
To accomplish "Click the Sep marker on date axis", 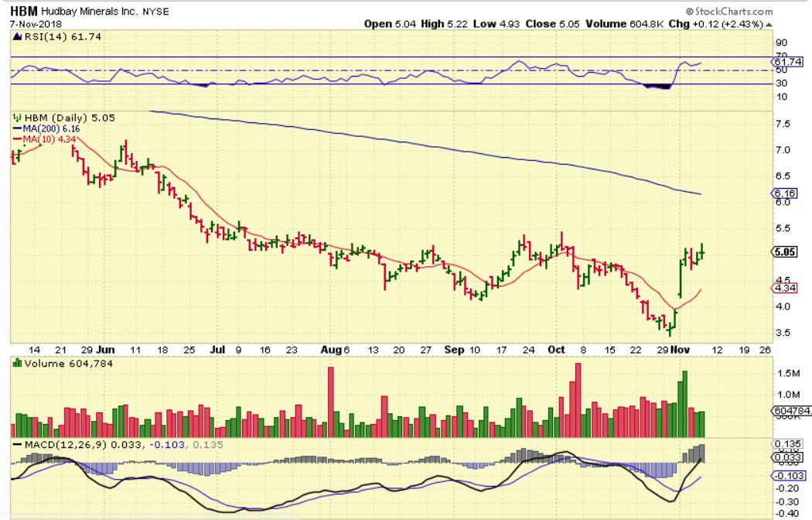I will click(x=456, y=349).
